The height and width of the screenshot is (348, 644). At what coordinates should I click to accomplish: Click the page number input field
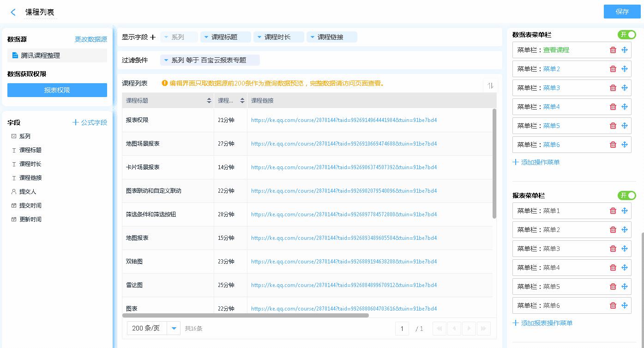point(402,329)
